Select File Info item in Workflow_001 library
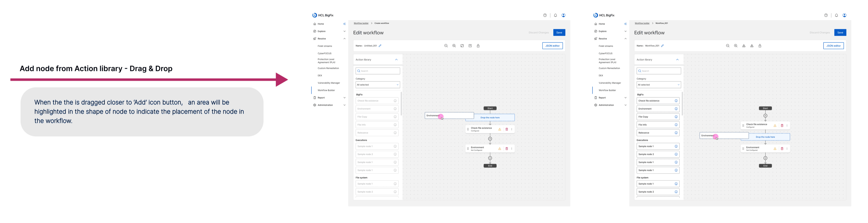The height and width of the screenshot is (223, 868). click(658, 125)
